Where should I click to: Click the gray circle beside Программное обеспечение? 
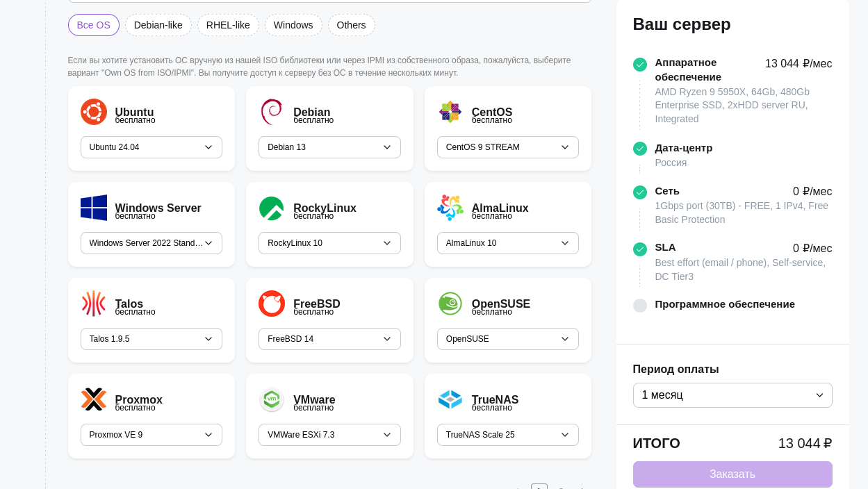[x=640, y=306]
